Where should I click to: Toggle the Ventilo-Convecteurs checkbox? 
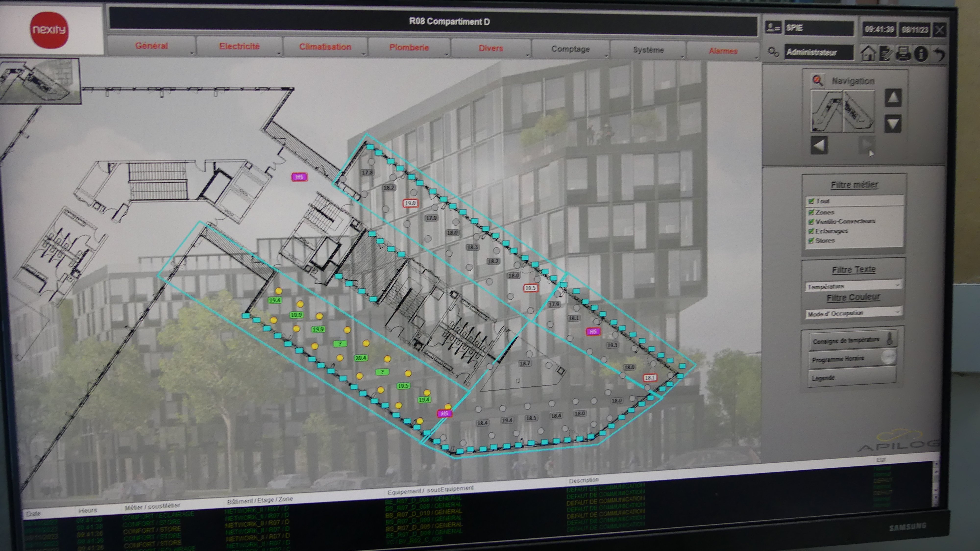[x=811, y=222]
